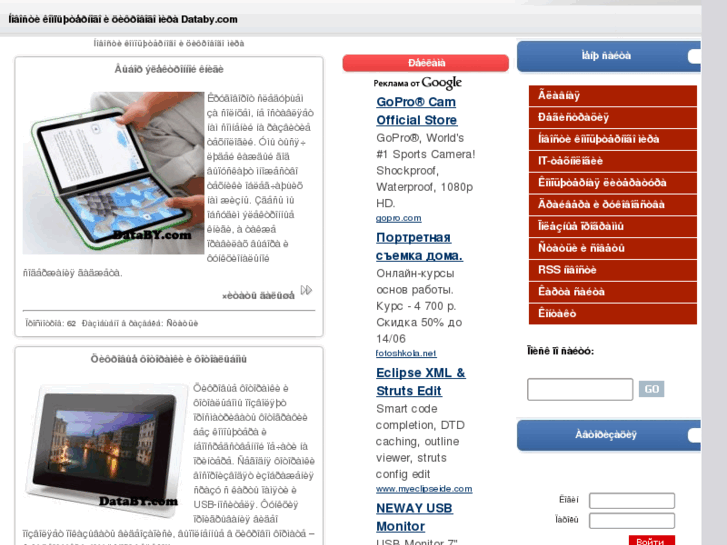Open the Портретная съемка дома ad
The image size is (727, 545).
point(419,246)
